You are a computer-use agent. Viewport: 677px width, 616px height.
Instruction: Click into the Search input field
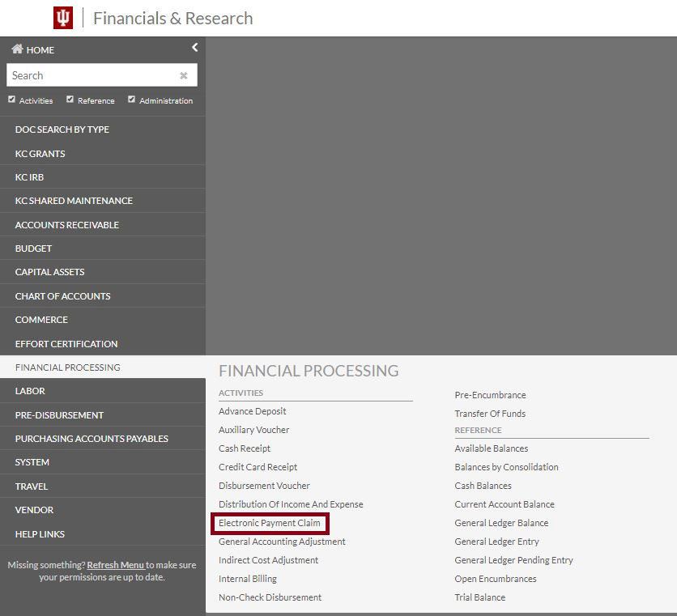pos(89,75)
